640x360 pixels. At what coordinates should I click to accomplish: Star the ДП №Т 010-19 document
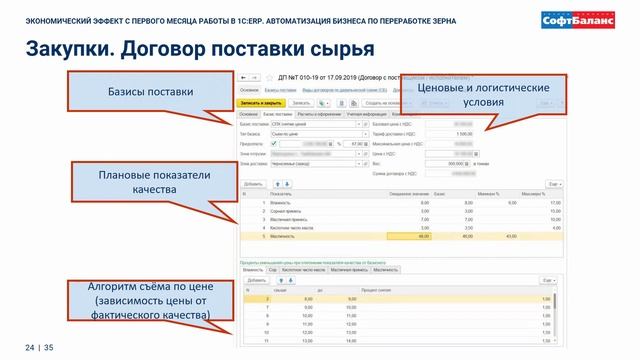[x=269, y=78]
